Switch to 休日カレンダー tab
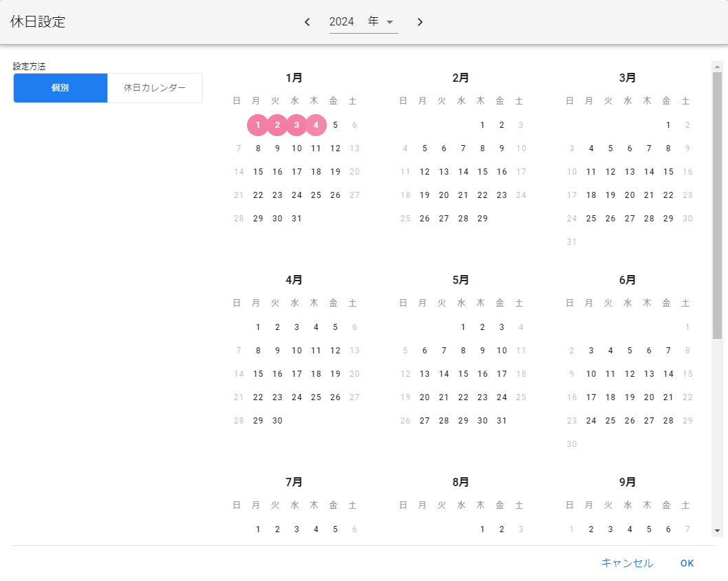Viewport: 728px width, 581px height. click(155, 88)
